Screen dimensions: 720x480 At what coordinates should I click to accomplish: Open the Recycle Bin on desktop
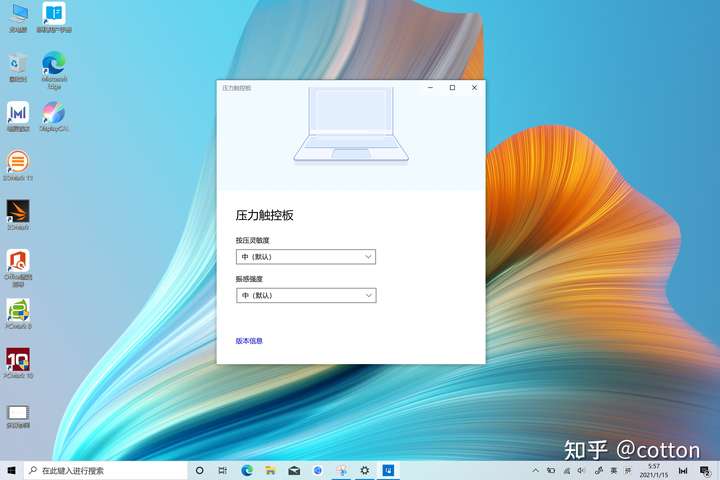(x=18, y=67)
